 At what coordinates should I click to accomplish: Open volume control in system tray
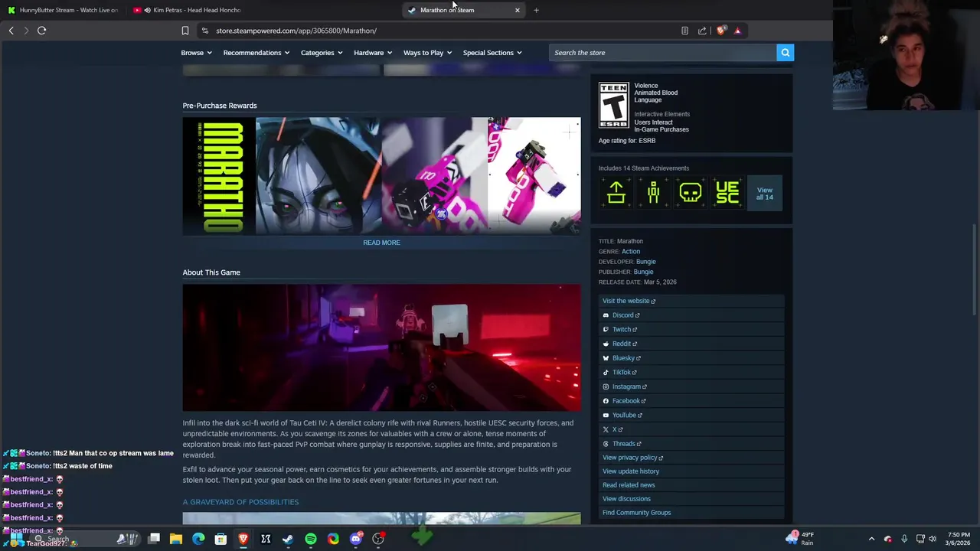coord(933,539)
